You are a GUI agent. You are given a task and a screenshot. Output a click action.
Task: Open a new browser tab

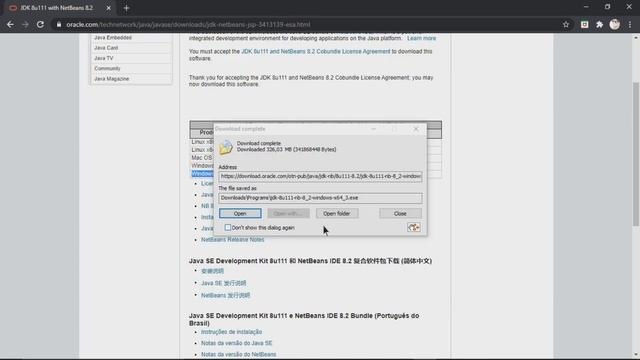tap(126, 8)
